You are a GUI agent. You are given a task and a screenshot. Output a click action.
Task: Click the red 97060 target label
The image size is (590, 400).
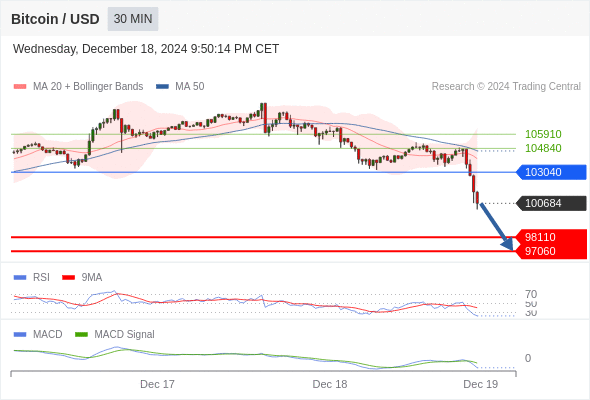pos(540,251)
